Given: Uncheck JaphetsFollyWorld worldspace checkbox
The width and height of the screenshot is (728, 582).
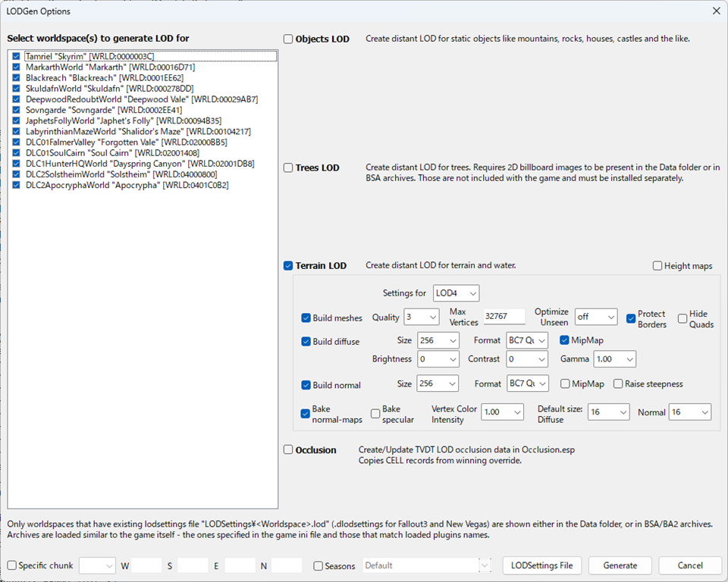Looking at the screenshot, I should point(16,120).
